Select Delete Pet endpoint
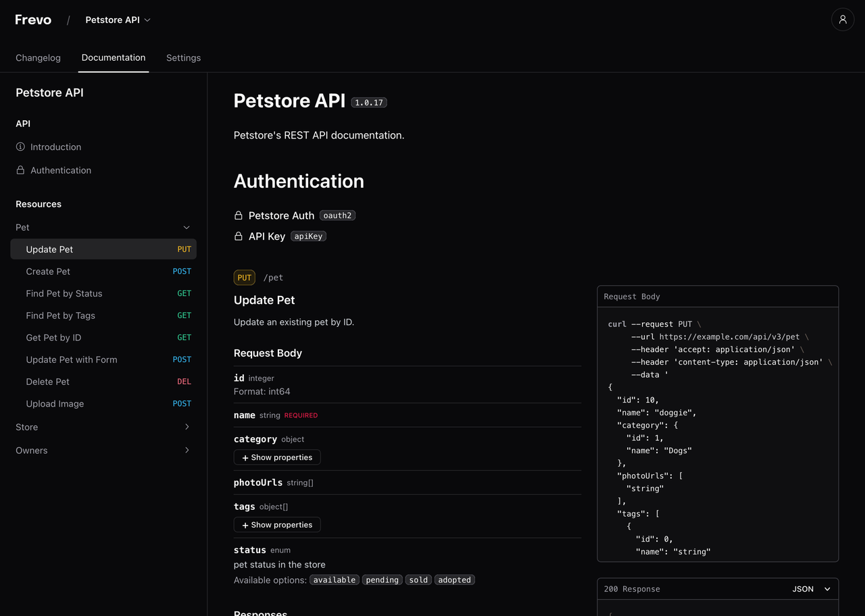Viewport: 865px width, 616px height. [x=103, y=382]
